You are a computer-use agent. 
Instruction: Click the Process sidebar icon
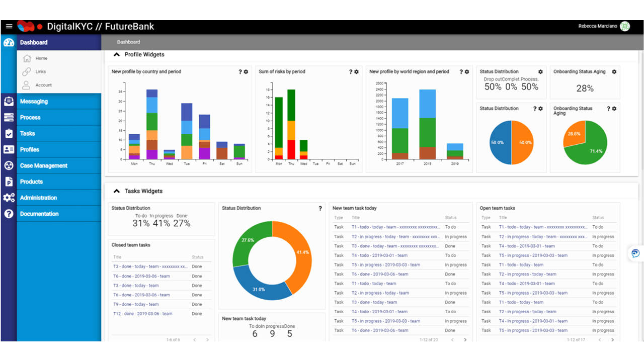(x=9, y=117)
